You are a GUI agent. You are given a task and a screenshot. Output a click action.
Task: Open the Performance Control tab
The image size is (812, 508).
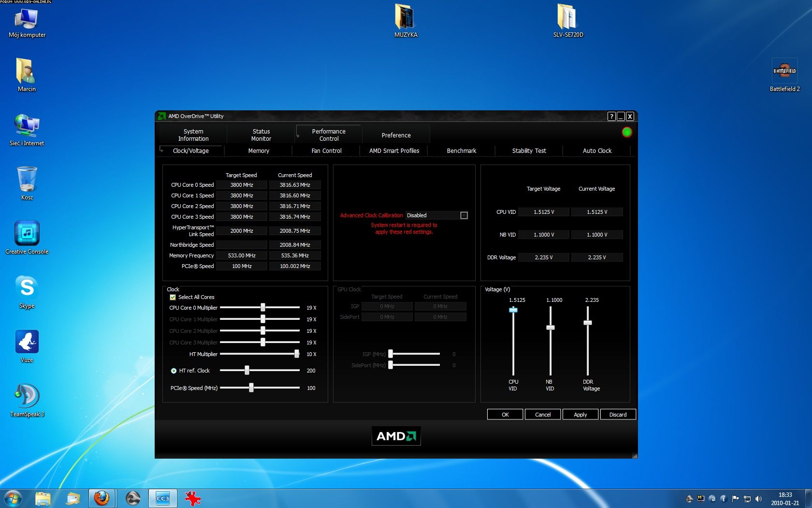tap(329, 135)
